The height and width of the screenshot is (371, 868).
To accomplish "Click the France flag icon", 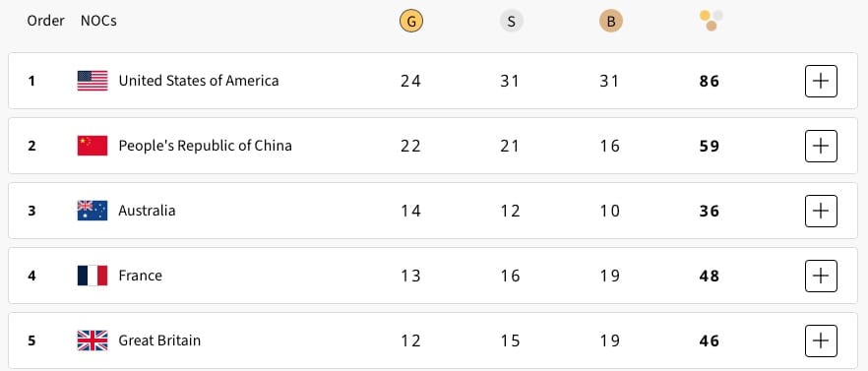I will tap(93, 276).
